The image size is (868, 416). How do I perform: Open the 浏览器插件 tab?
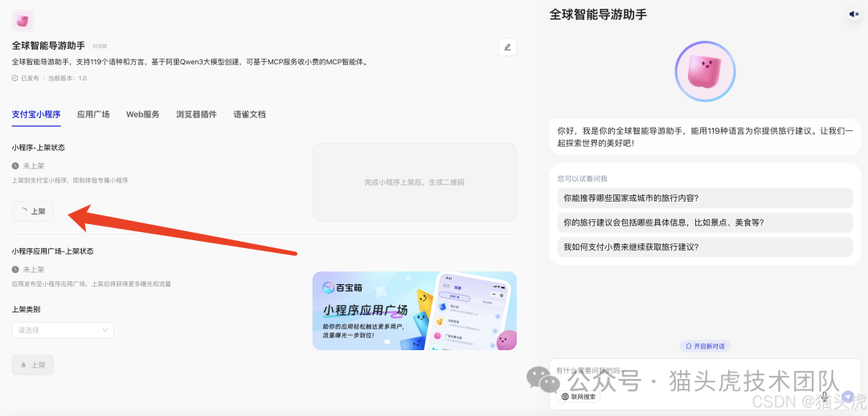pos(197,115)
